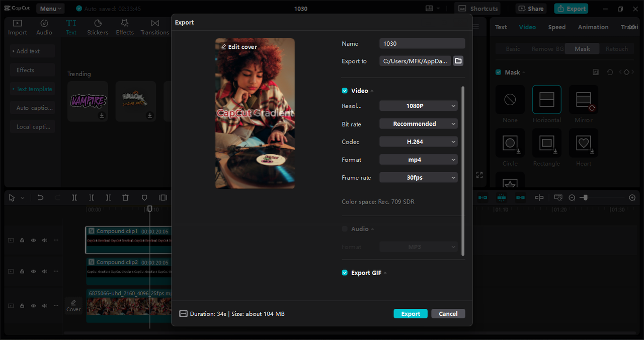The image size is (644, 340).
Task: Click the ruler and magnifier timeline icon
Action: [558, 198]
